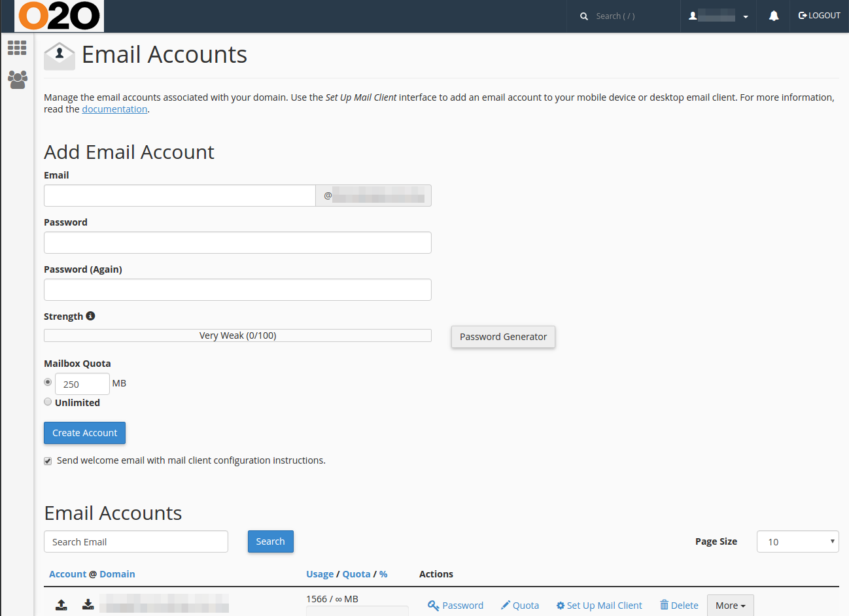The width and height of the screenshot is (849, 616).
Task: Click the O2O logo
Action: pos(59,16)
